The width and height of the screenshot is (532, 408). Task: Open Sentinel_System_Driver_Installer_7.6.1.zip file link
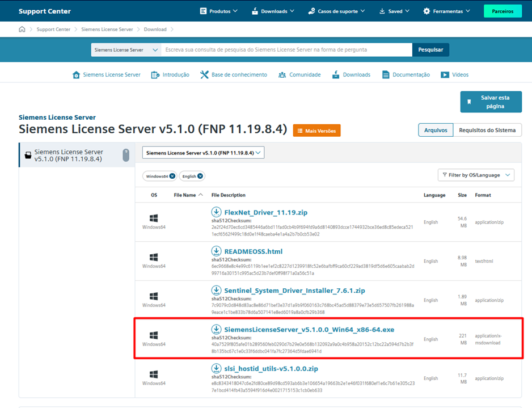tap(294, 291)
